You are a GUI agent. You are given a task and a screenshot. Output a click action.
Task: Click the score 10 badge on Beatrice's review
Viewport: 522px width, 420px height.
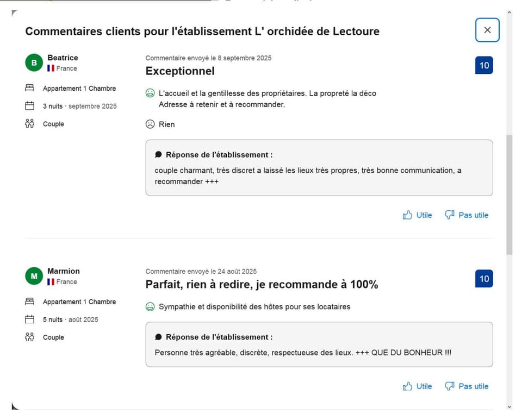pos(484,65)
